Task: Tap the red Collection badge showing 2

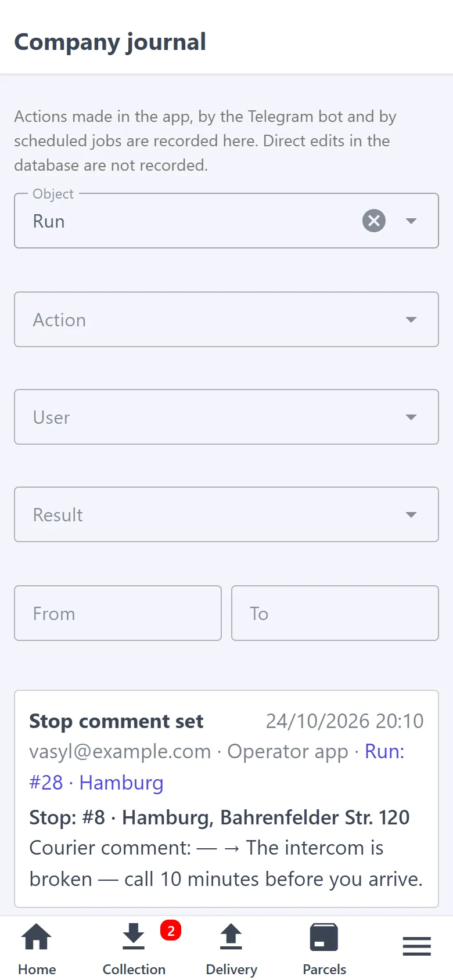Action: coord(171,931)
